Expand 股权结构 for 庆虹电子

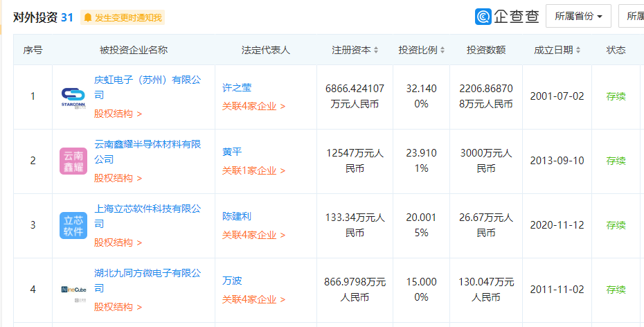(118, 114)
